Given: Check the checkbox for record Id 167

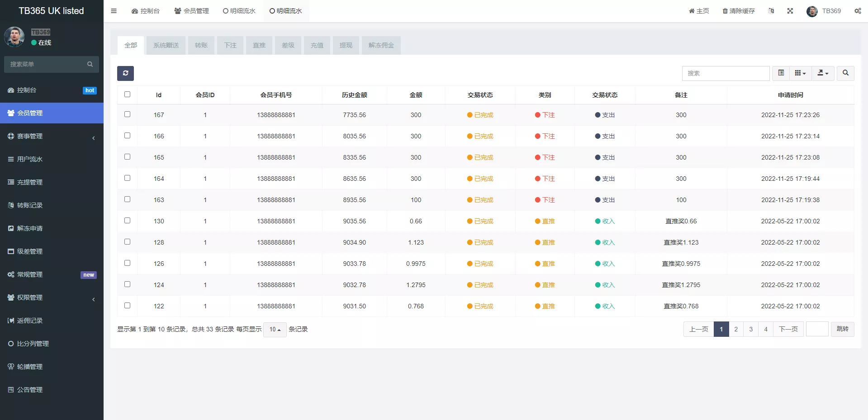Looking at the screenshot, I should click(127, 114).
